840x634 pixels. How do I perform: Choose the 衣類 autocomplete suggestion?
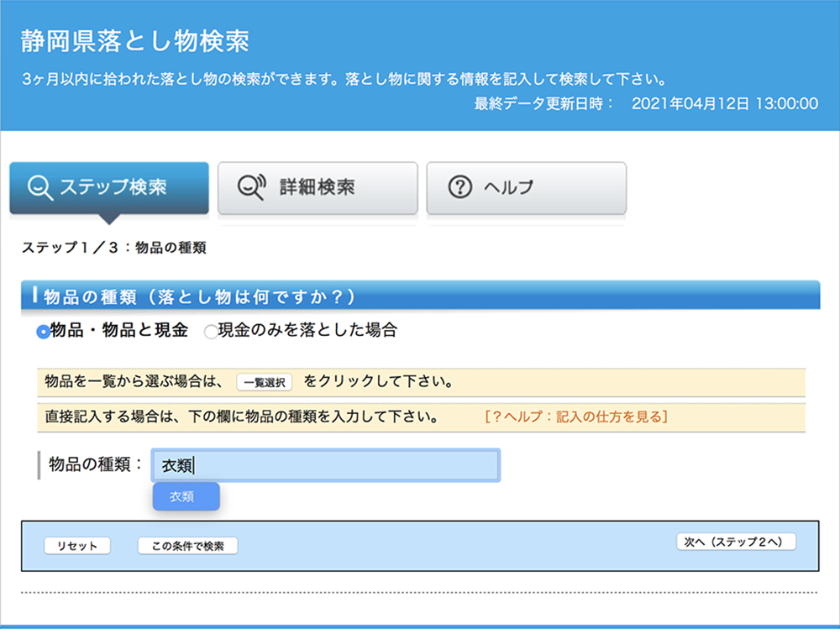click(186, 496)
